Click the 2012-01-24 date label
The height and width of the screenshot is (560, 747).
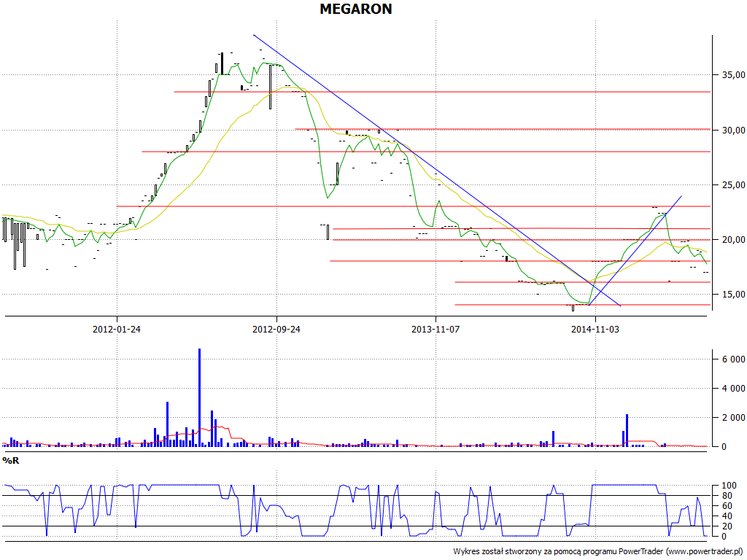tap(117, 329)
